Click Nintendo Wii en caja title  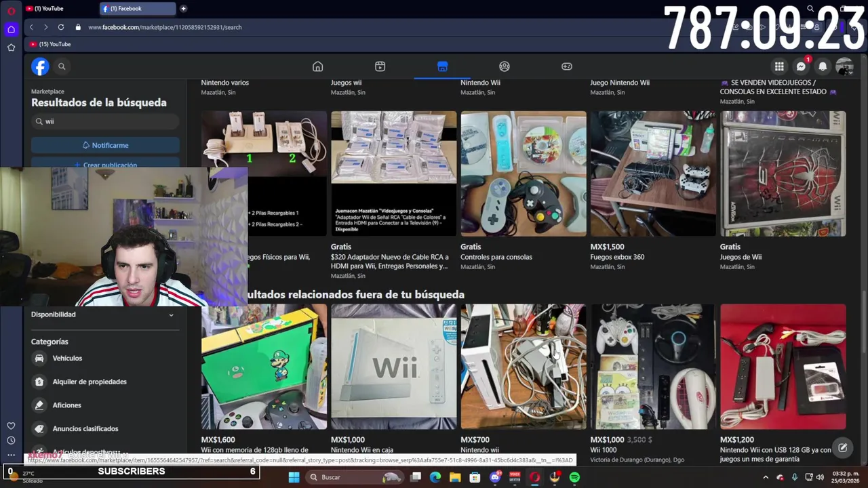(362, 450)
